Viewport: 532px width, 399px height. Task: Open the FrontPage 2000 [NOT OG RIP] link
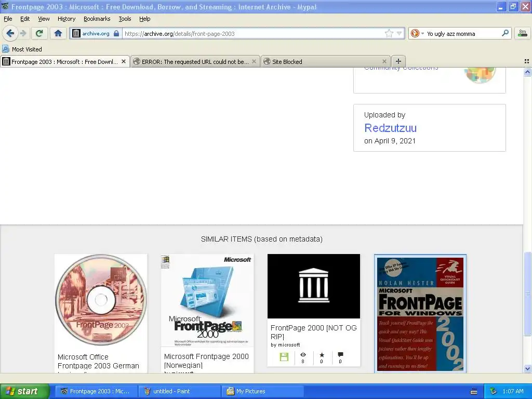tap(313, 332)
